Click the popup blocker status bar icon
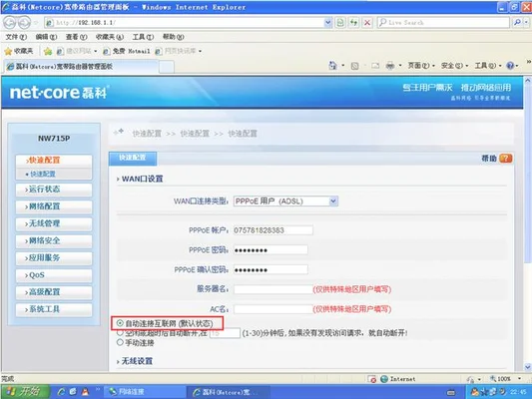Viewport: 532px width, 399px height. coord(372,379)
